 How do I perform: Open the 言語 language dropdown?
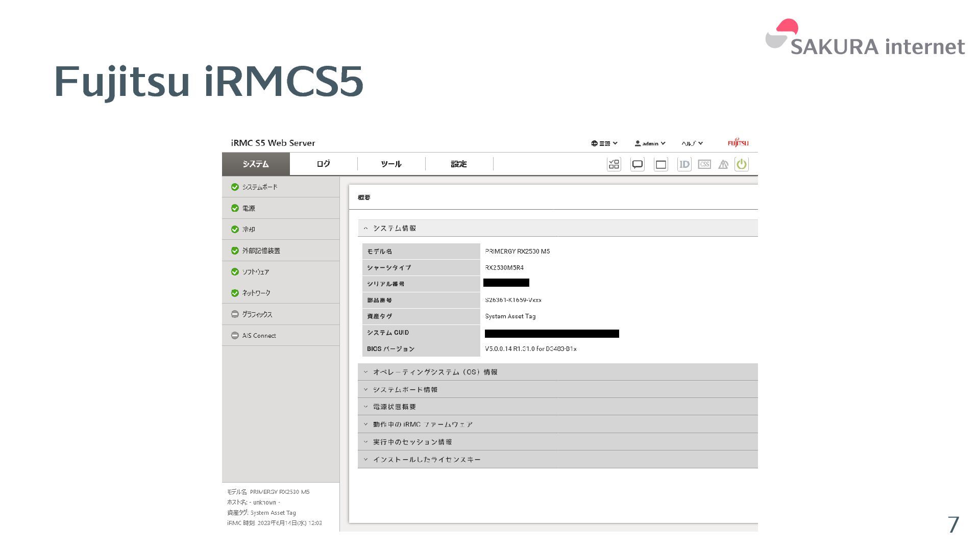pyautogui.click(x=604, y=143)
